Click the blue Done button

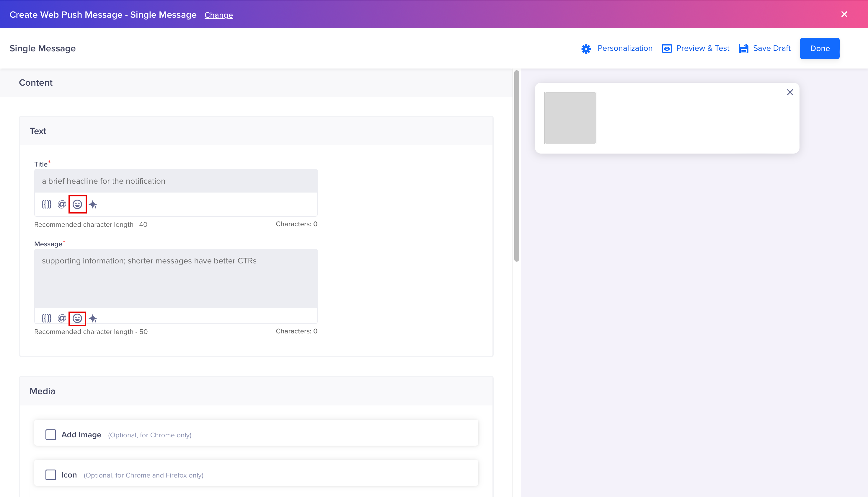[x=820, y=48]
